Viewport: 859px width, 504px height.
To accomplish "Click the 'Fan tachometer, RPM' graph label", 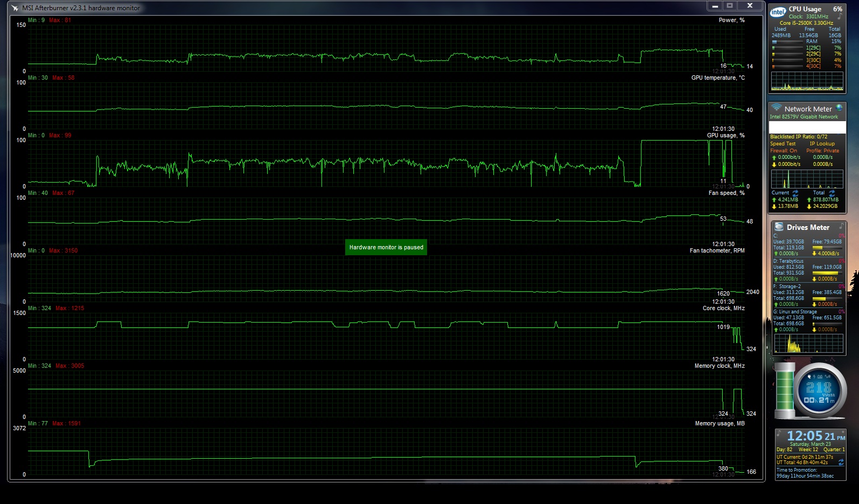I will coord(717,250).
